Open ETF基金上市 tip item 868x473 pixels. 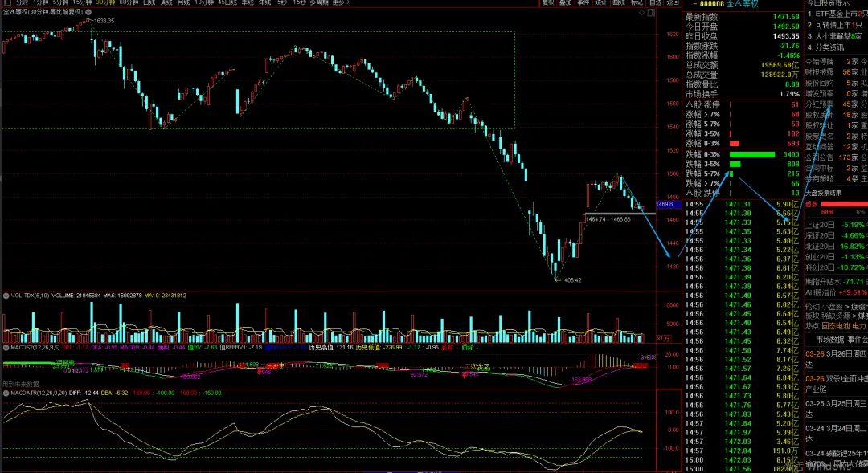tap(837, 14)
